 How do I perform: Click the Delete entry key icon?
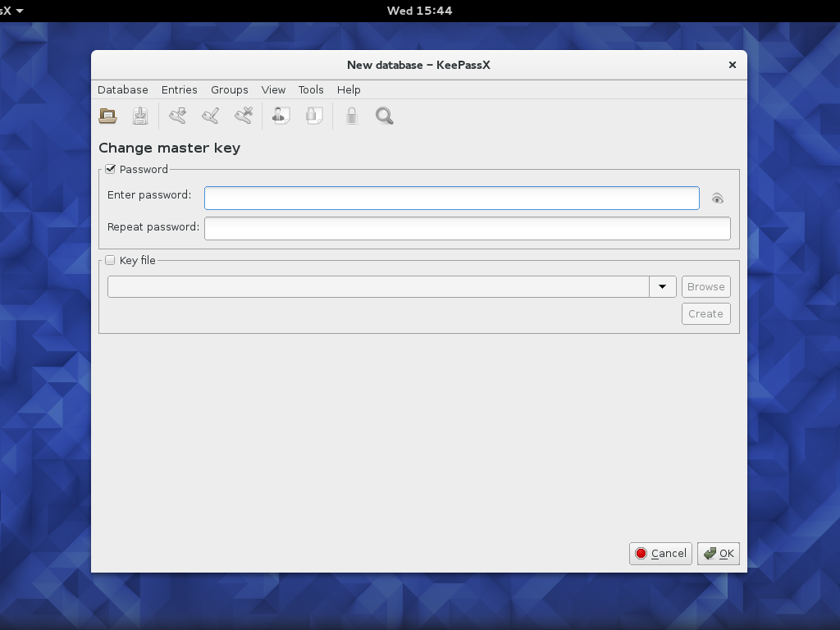(x=244, y=116)
